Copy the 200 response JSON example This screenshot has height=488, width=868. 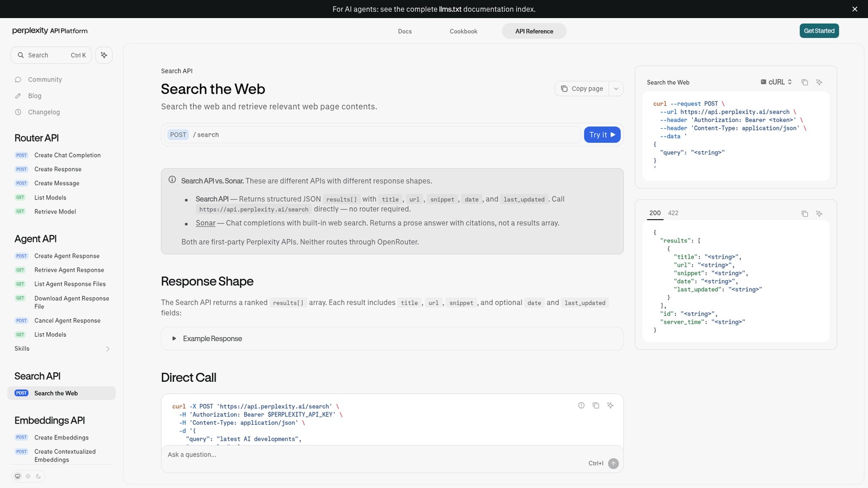(x=805, y=213)
